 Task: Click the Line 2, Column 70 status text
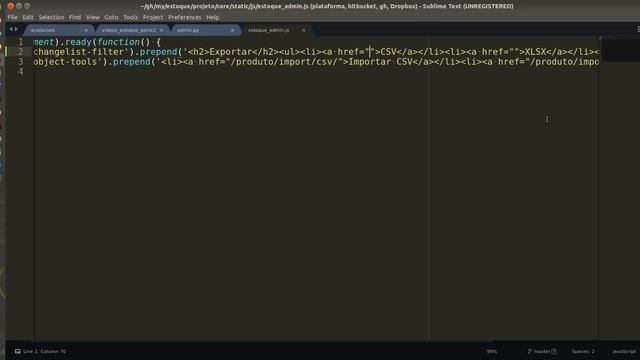(44, 351)
